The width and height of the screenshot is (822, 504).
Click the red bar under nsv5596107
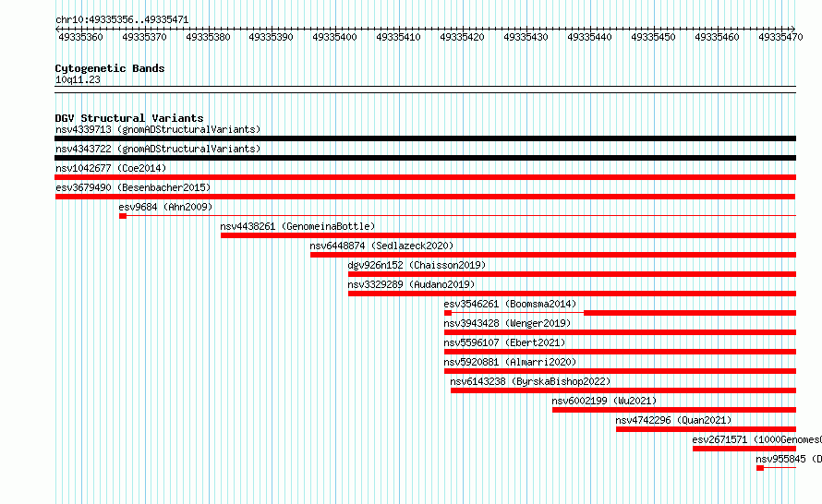coord(620,352)
